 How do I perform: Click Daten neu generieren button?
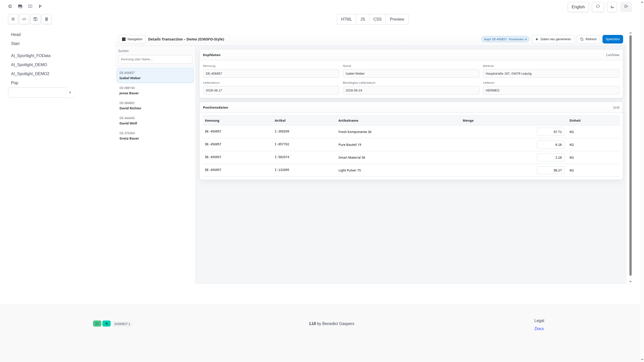click(x=553, y=39)
